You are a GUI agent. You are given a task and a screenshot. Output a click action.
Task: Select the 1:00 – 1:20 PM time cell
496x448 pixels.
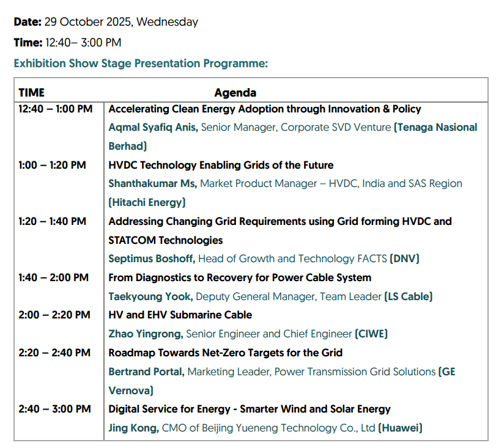pos(52,165)
